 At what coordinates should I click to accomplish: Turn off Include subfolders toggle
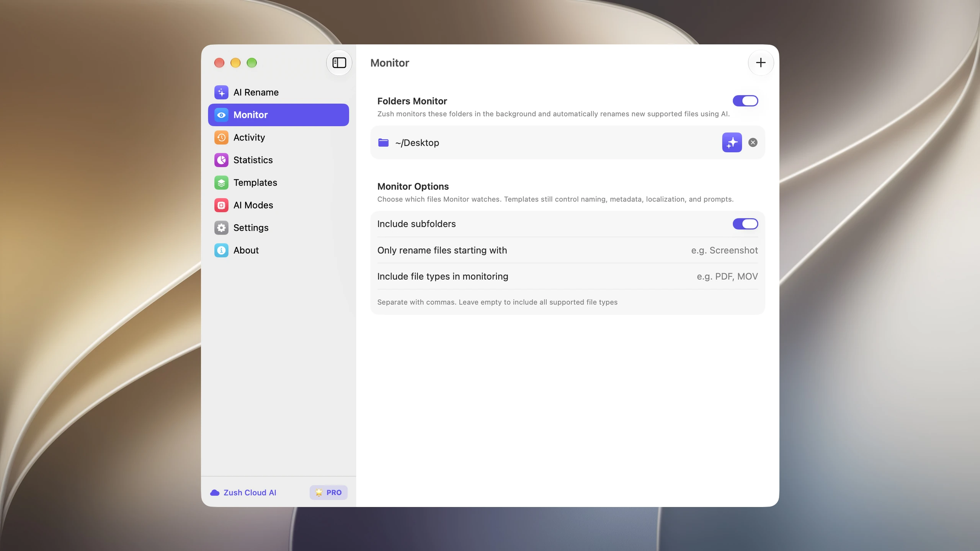point(745,224)
